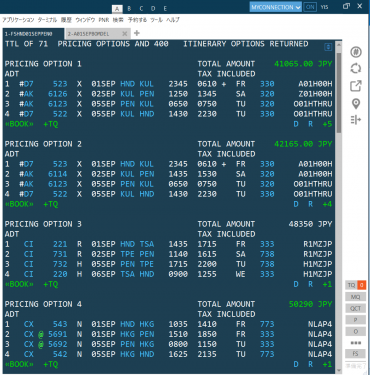Click the YIS label in title bar
The height and width of the screenshot is (375, 370).
324,7
